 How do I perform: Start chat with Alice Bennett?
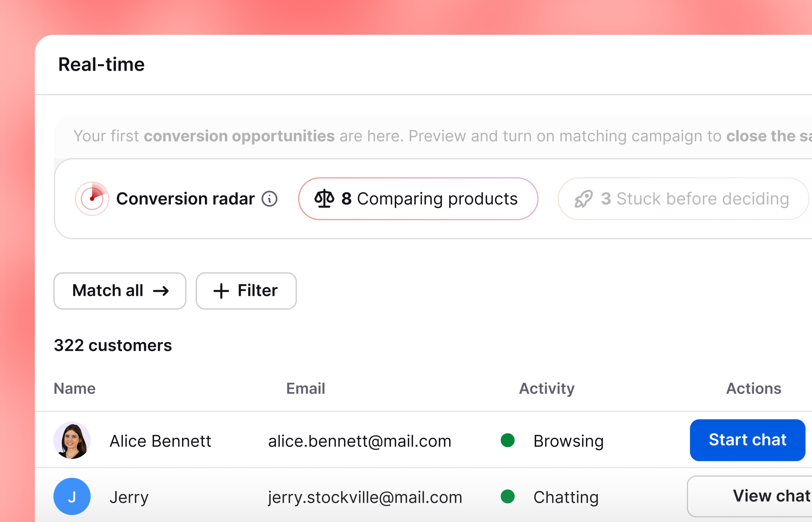[747, 440]
